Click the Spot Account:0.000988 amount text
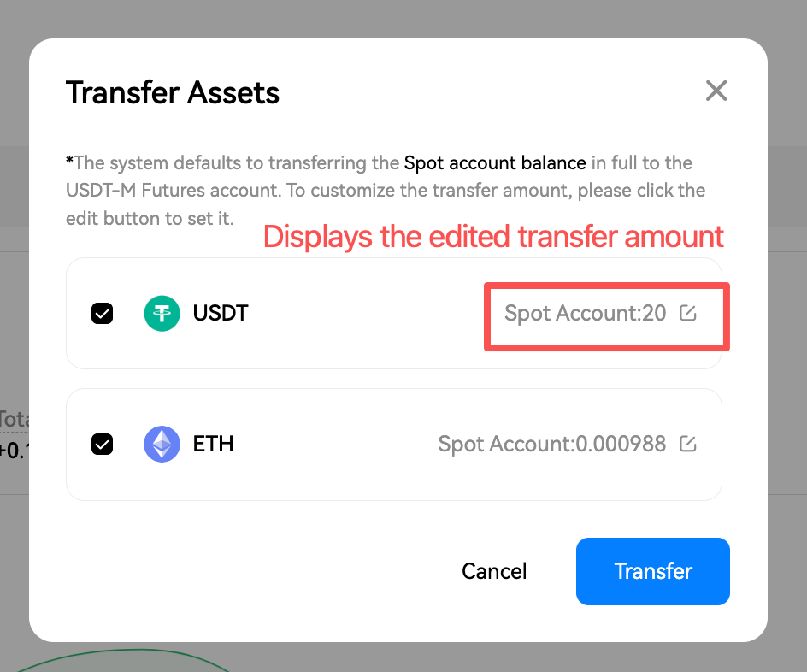807x672 pixels. (x=551, y=445)
